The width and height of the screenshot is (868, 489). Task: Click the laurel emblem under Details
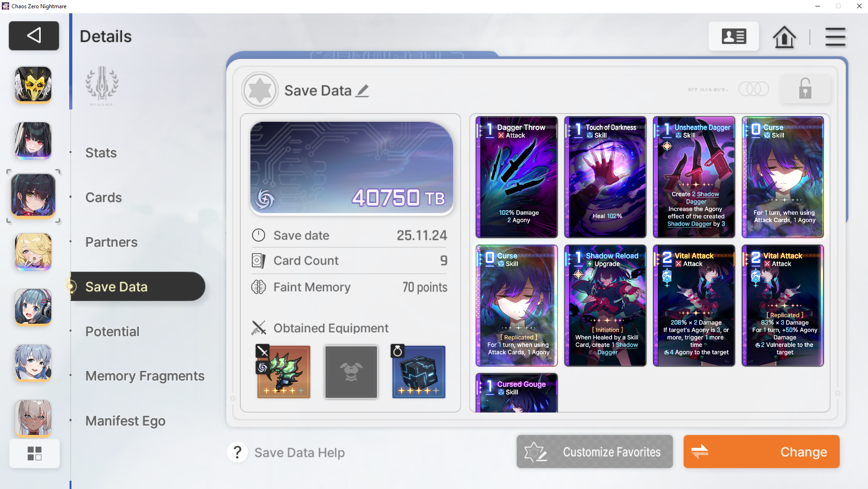click(x=102, y=86)
